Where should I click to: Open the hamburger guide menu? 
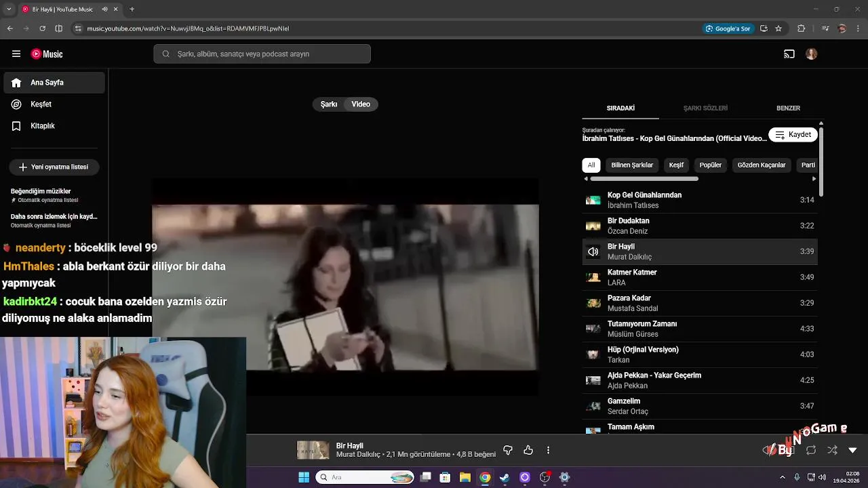[16, 54]
